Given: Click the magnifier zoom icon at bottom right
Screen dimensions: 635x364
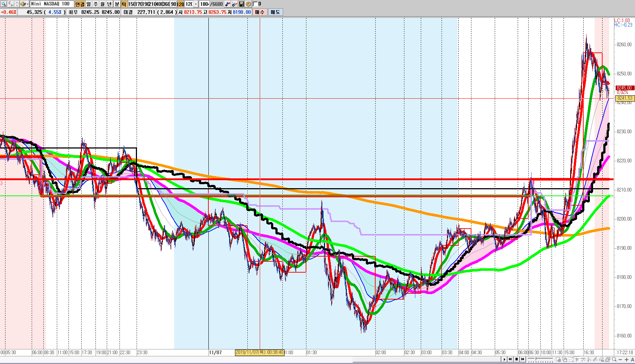Looking at the screenshot, I should click(614, 359).
